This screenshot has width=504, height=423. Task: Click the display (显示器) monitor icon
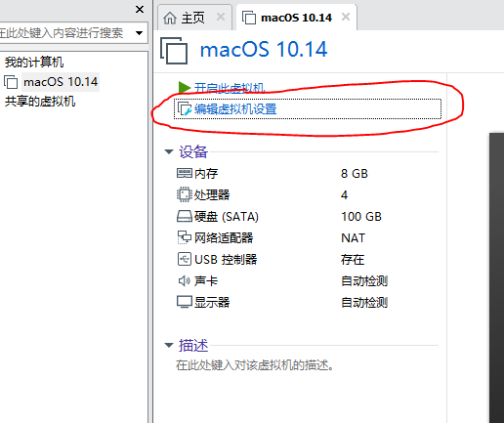[185, 302]
